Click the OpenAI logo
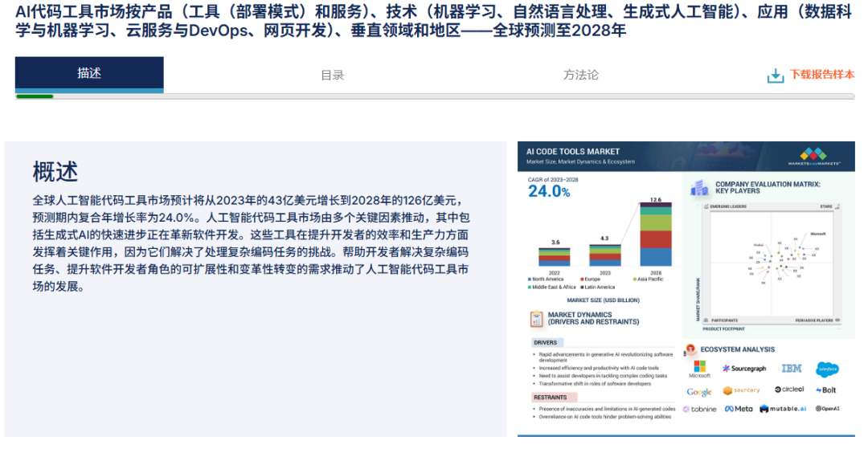 pyautogui.click(x=828, y=409)
